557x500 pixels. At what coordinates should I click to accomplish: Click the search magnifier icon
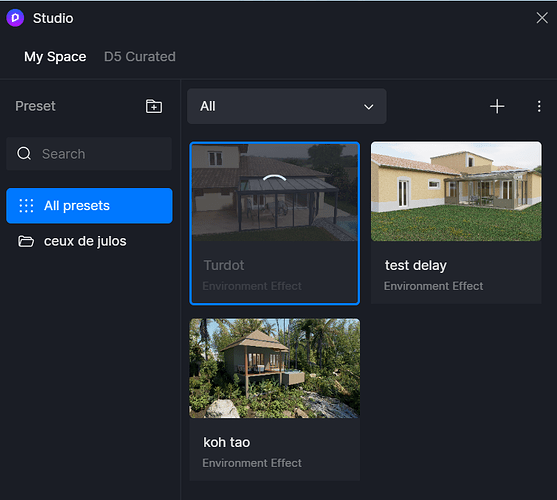[24, 154]
